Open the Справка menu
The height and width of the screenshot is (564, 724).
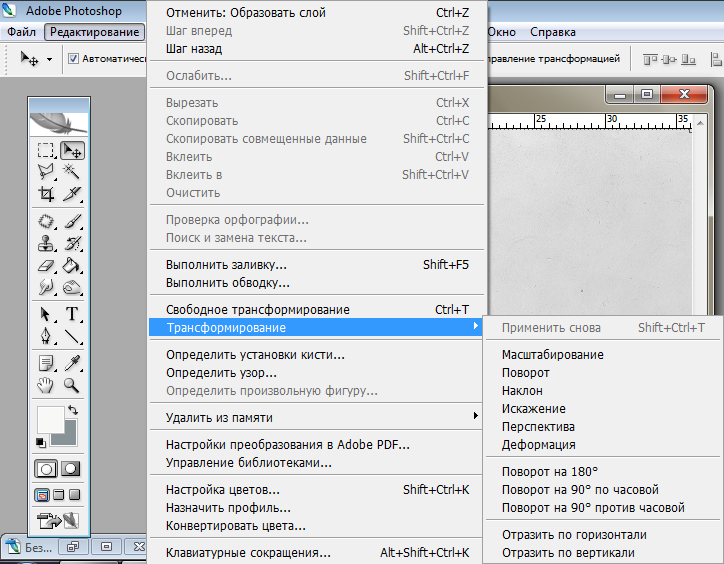pyautogui.click(x=553, y=32)
